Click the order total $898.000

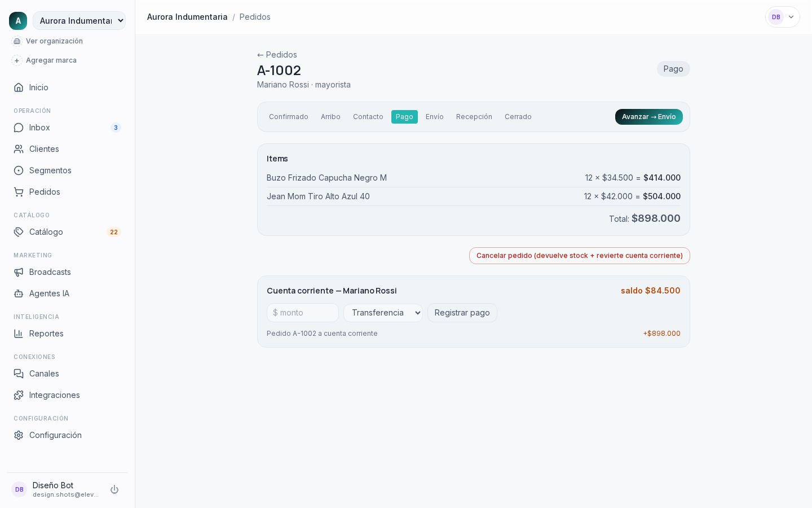[x=656, y=218]
